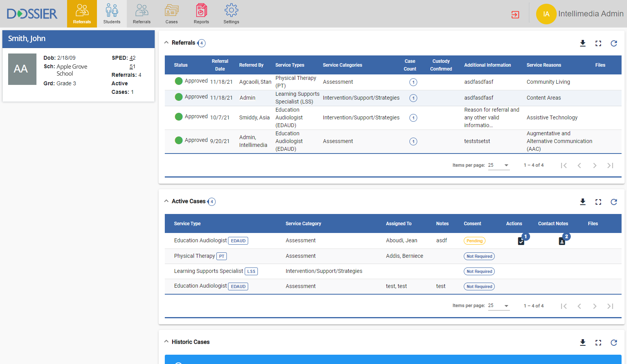The width and height of the screenshot is (627, 364).
Task: Refresh the Active Cases list
Action: (x=613, y=202)
